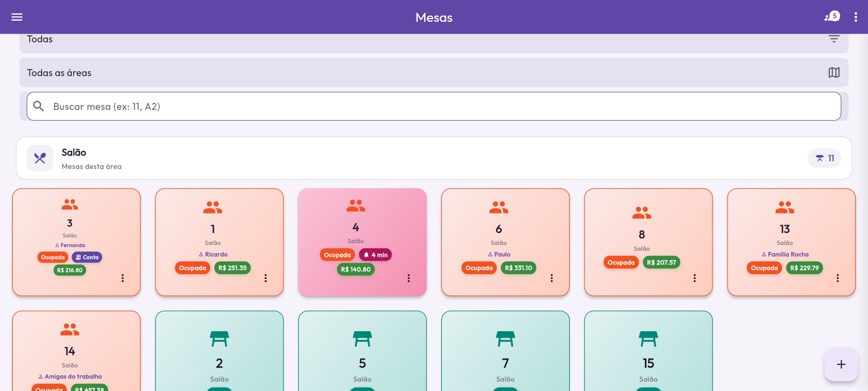The image size is (868, 391).
Task: Open the top bar overflow menu
Action: [856, 17]
